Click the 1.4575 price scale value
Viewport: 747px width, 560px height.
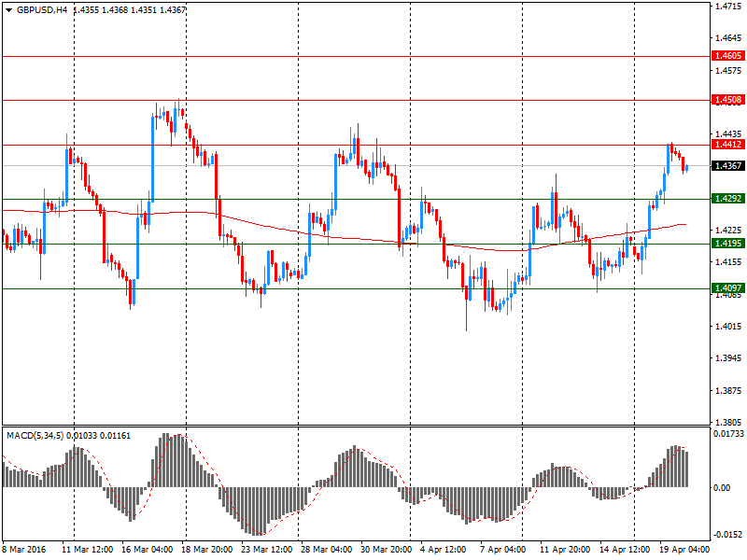click(729, 71)
